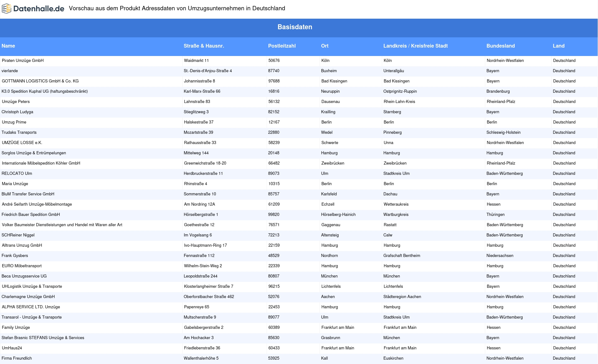Click the Bundesland cell Niedersachsen
Viewport: 598px width, 364px height.
(500, 256)
